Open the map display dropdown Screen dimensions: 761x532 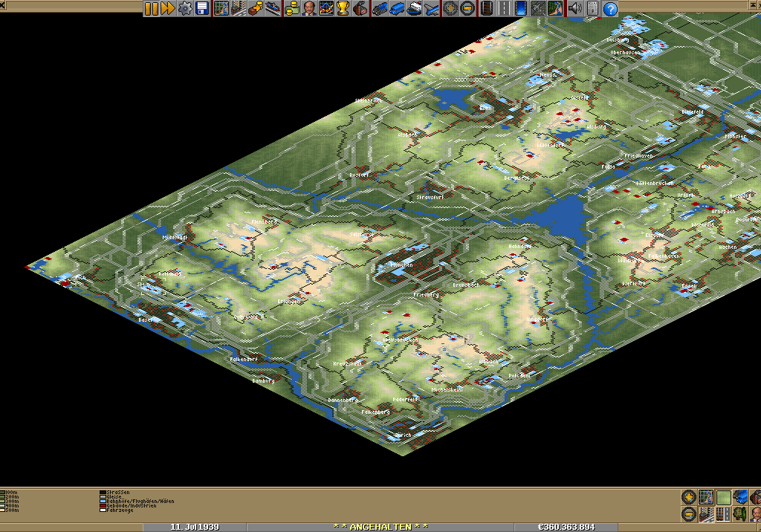tap(221, 9)
